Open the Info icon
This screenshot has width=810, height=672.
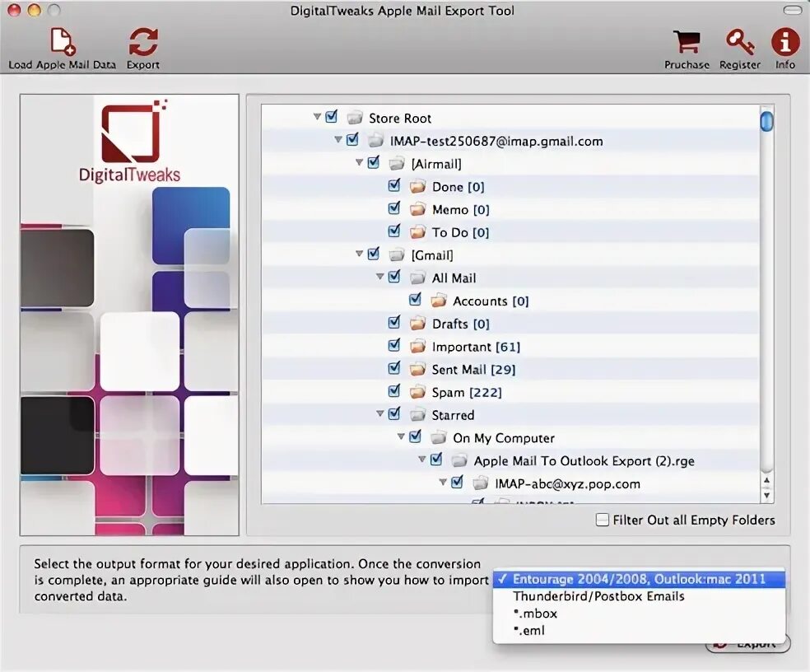(784, 42)
